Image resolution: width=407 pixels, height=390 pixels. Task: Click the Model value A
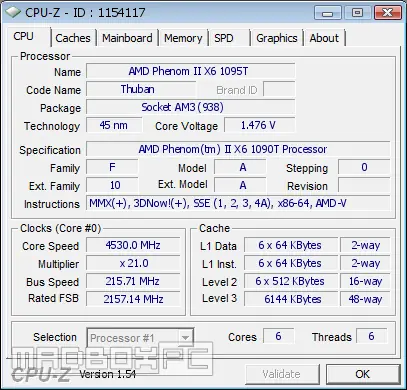coord(240,167)
